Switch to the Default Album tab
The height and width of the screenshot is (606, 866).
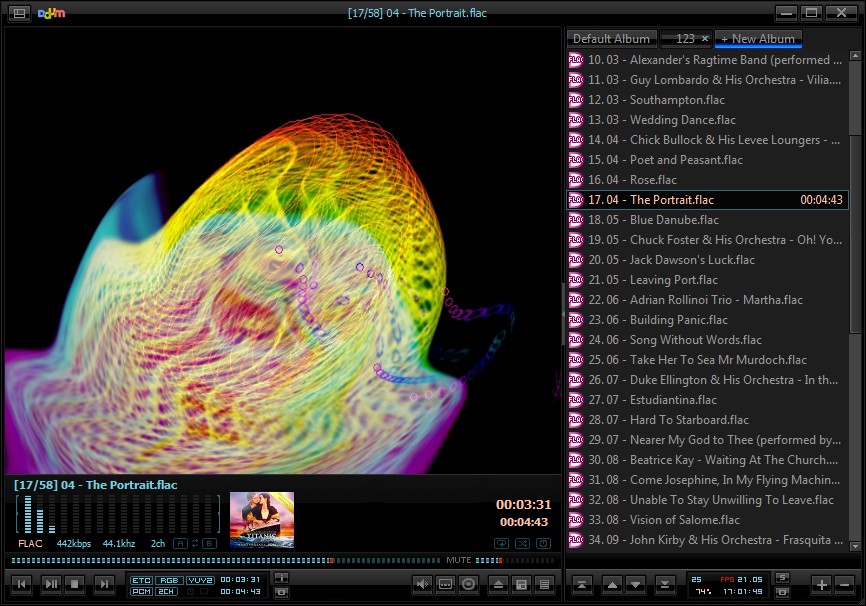[x=611, y=39]
